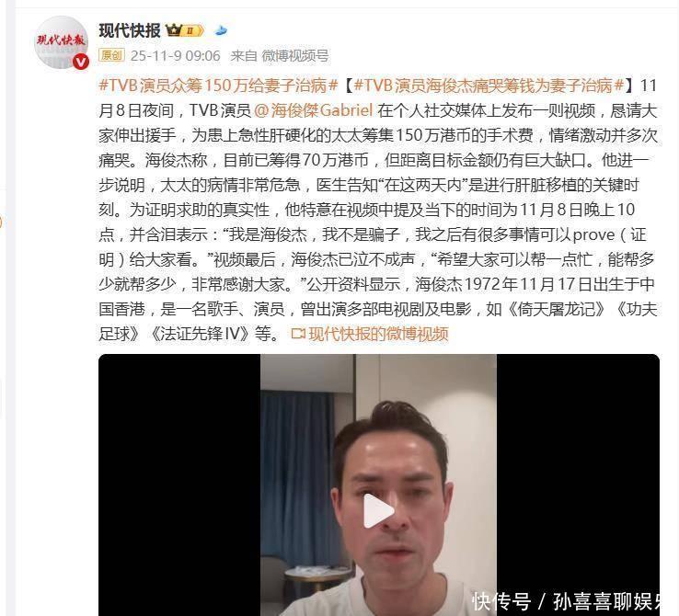Click the 微博视频号 source link
Viewport: 679px width, 616px height.
[295, 55]
